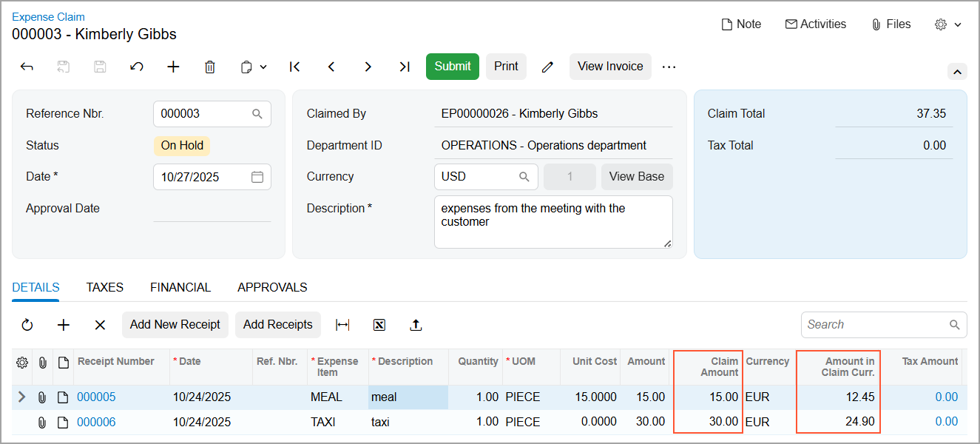Open the clipboard dropdown arrow
The width and height of the screenshot is (980, 444).
tap(263, 67)
